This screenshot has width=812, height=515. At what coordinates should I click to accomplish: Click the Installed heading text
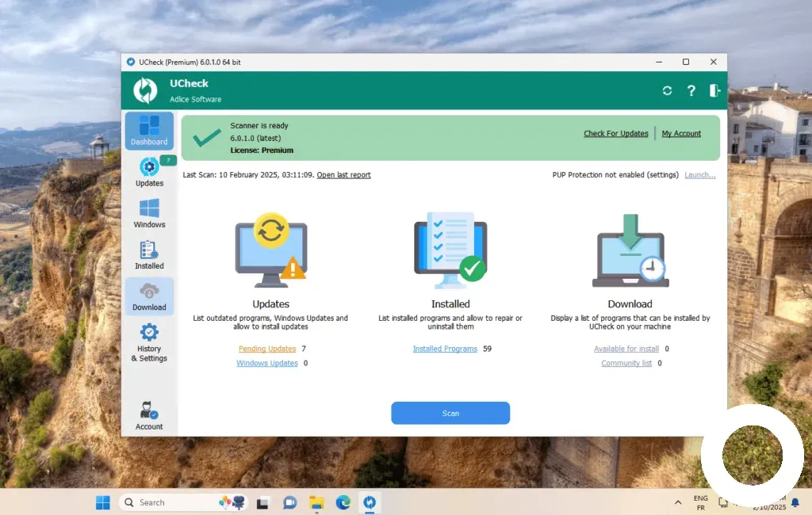(450, 303)
